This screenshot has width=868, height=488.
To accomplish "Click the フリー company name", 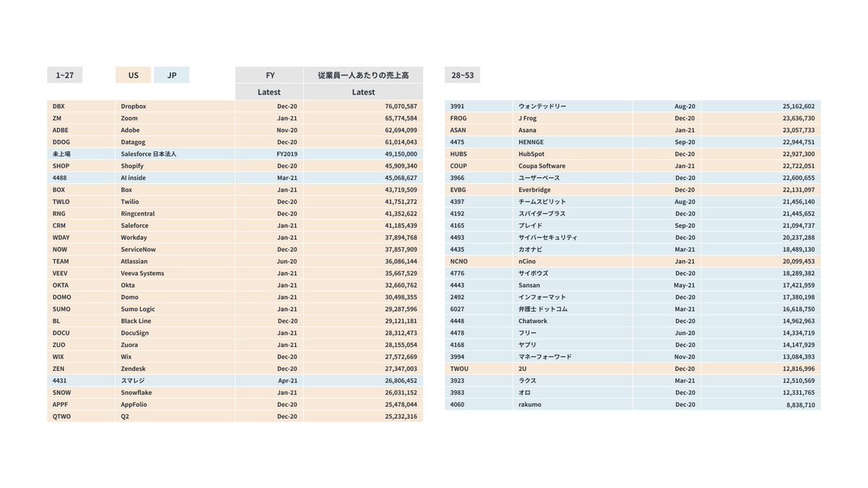I will (527, 333).
